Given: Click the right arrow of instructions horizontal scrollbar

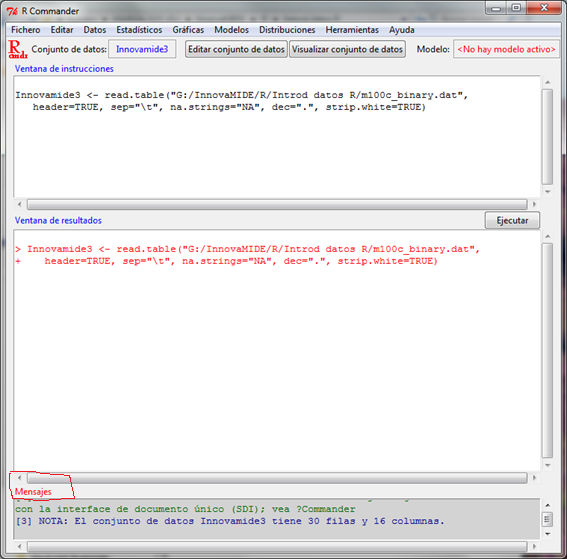Looking at the screenshot, I should click(x=534, y=204).
